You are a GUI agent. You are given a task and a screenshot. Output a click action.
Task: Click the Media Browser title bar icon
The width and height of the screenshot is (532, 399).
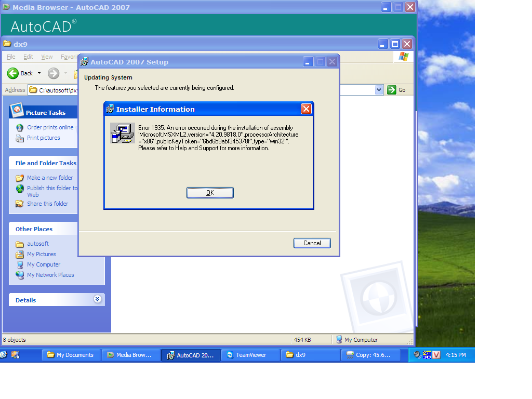point(6,7)
